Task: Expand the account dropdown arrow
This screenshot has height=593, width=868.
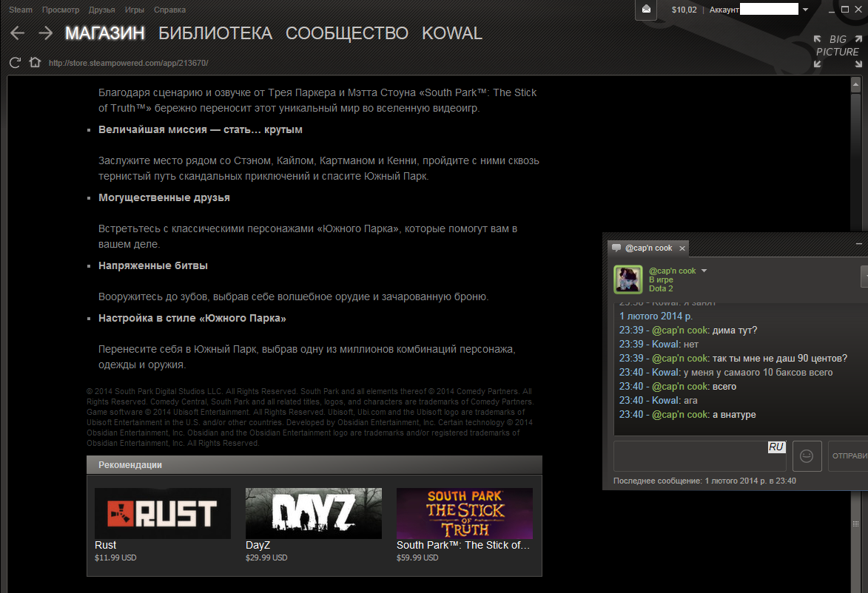Action: tap(805, 10)
